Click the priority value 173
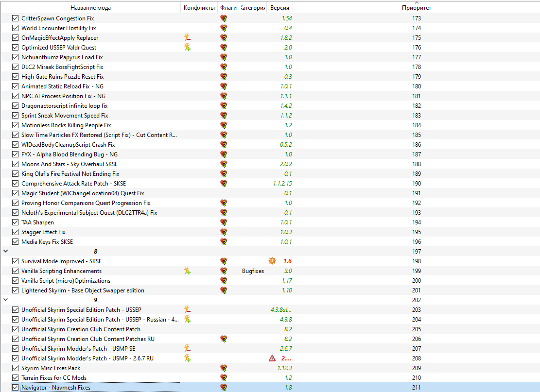 [x=417, y=18]
